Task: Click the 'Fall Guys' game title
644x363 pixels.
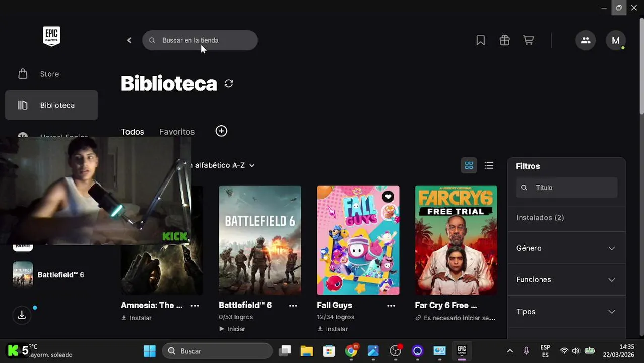Action: point(335,305)
